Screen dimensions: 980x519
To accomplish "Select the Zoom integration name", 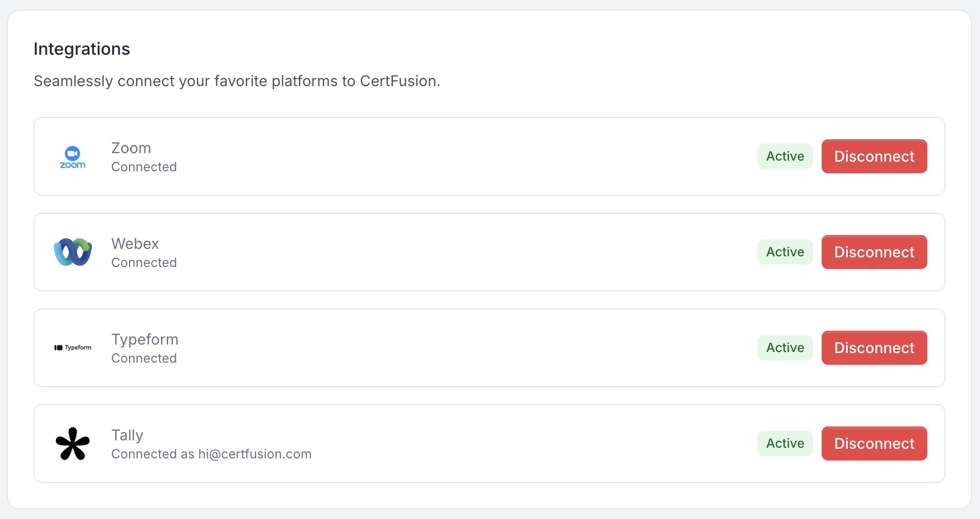I will [131, 148].
